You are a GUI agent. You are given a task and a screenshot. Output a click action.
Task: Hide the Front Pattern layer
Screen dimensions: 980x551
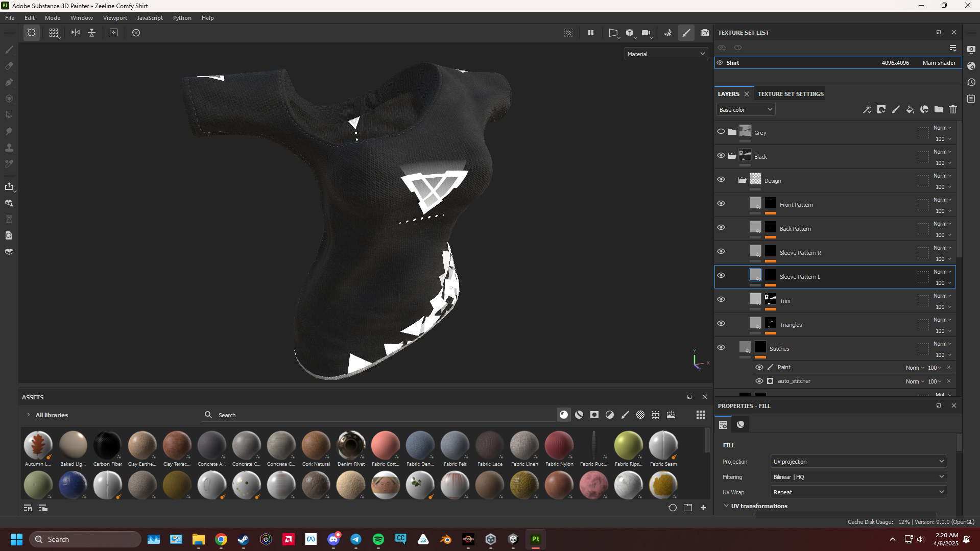(x=721, y=203)
